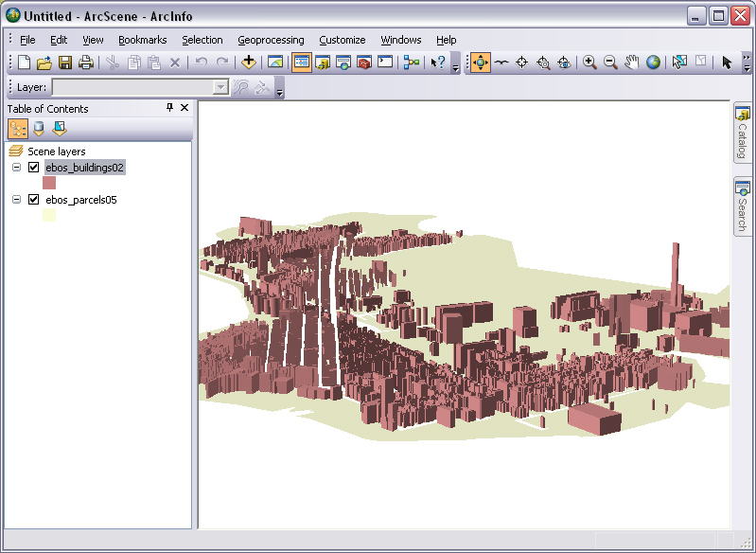This screenshot has width=756, height=553.
Task: Click the Full Extent globe icon
Action: (x=653, y=62)
